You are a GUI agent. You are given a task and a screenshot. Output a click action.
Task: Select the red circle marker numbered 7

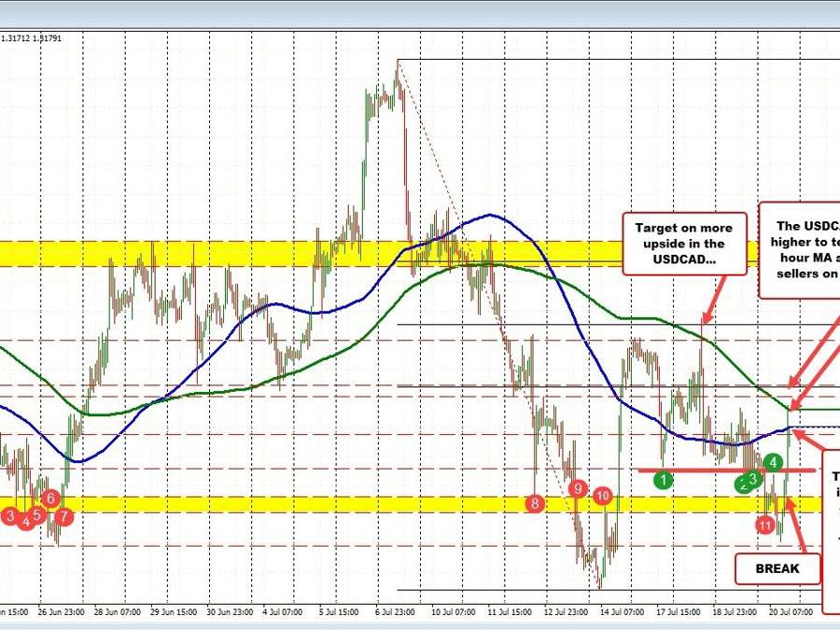[x=63, y=516]
